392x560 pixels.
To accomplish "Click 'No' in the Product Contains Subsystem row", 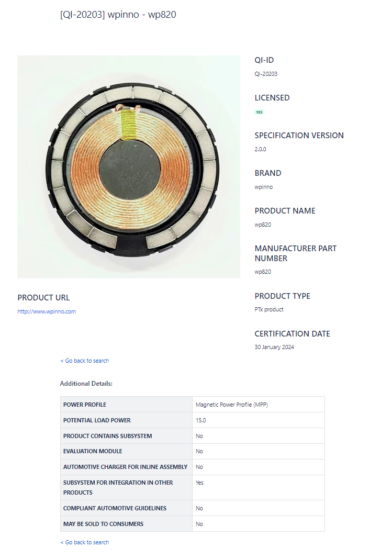I will [199, 436].
